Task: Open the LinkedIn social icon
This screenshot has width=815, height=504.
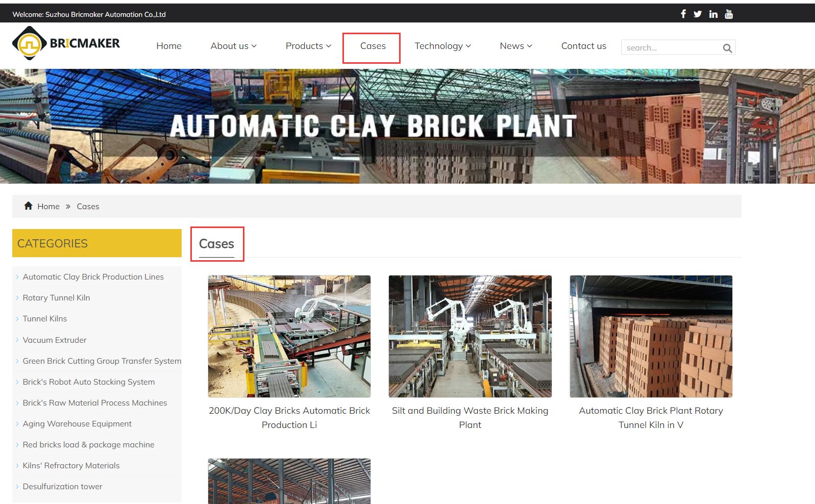Action: pos(713,14)
